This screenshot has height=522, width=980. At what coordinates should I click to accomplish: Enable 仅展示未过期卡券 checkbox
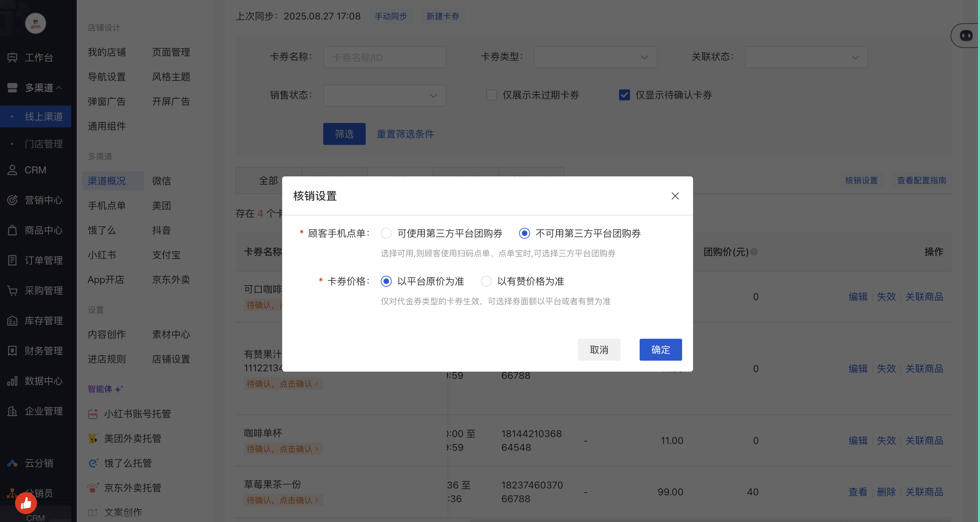pyautogui.click(x=491, y=95)
